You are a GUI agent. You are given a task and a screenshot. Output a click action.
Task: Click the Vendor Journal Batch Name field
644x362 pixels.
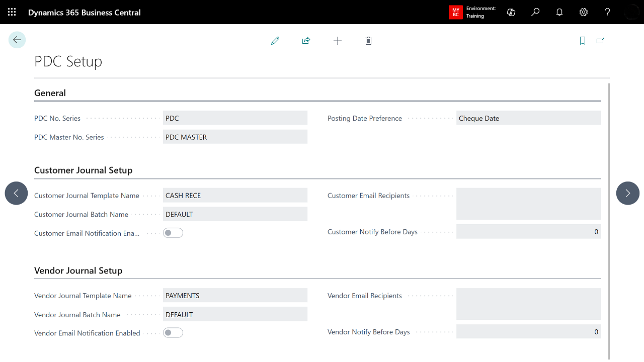point(235,314)
